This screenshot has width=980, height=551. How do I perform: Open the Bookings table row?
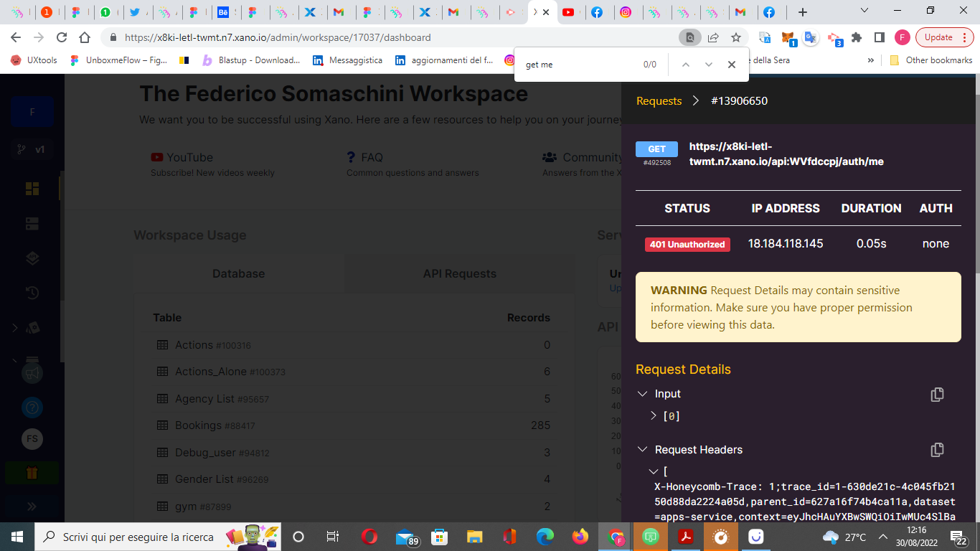tap(354, 425)
